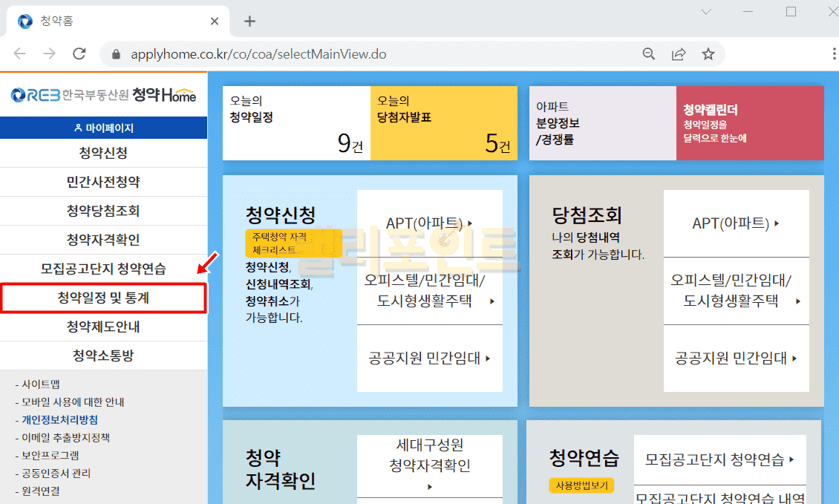Open 개인정보처리방침 link
Viewport: 839px width, 504px height.
click(59, 420)
